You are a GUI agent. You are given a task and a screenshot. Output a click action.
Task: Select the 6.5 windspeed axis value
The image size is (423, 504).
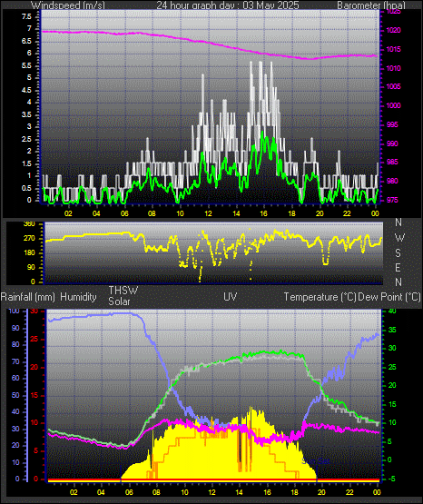click(x=26, y=41)
